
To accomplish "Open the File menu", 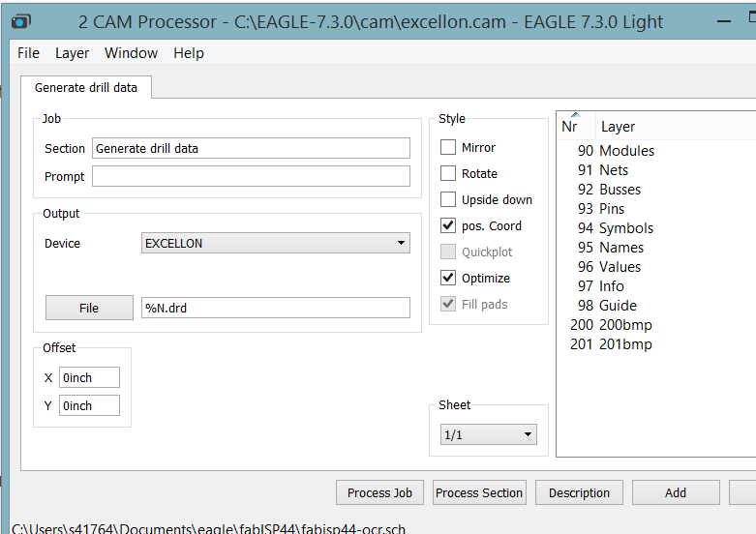I will point(28,53).
